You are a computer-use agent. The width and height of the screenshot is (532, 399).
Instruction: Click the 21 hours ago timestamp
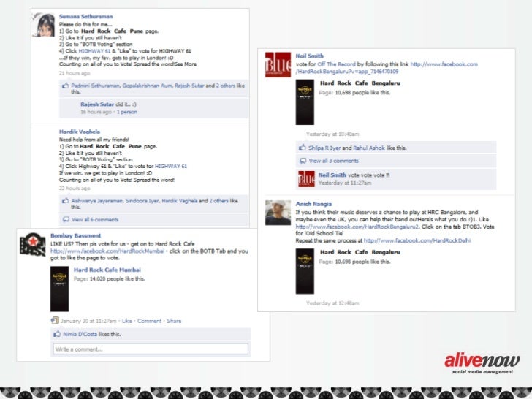pyautogui.click(x=75, y=73)
